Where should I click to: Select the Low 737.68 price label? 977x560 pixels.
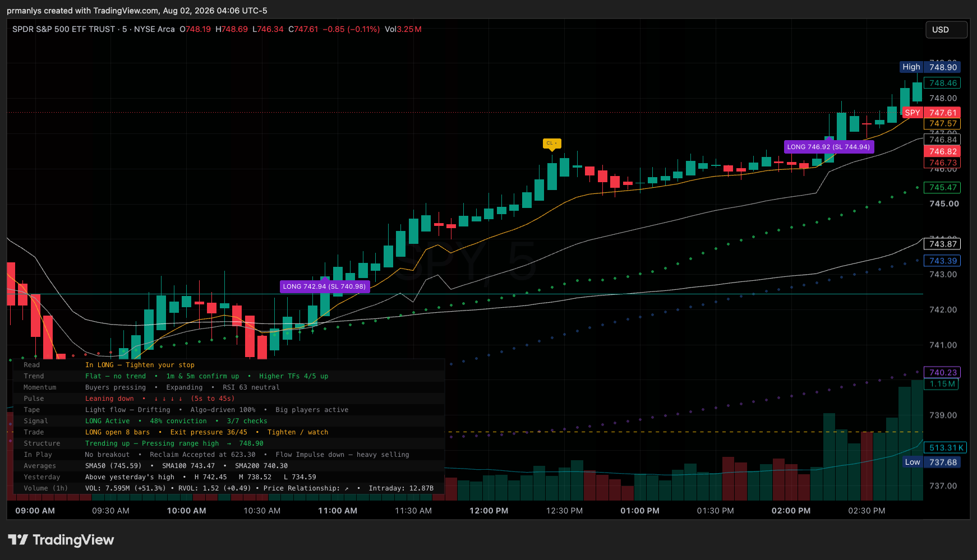click(931, 462)
